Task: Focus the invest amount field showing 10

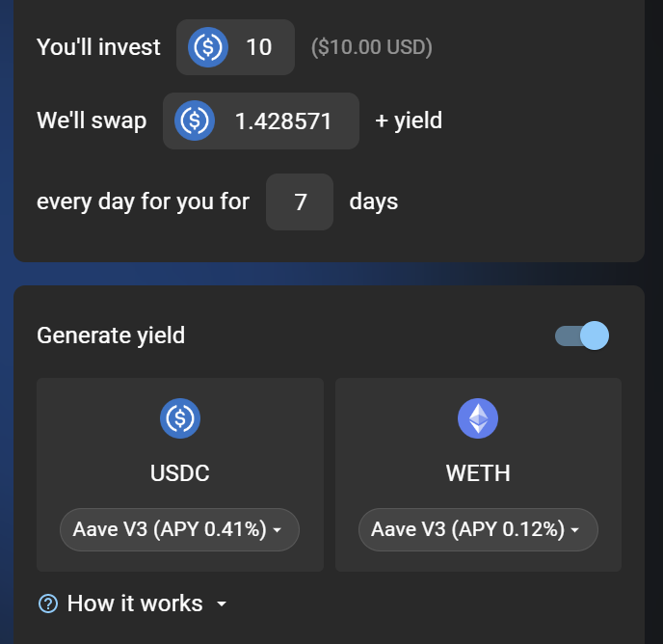Action: click(259, 46)
